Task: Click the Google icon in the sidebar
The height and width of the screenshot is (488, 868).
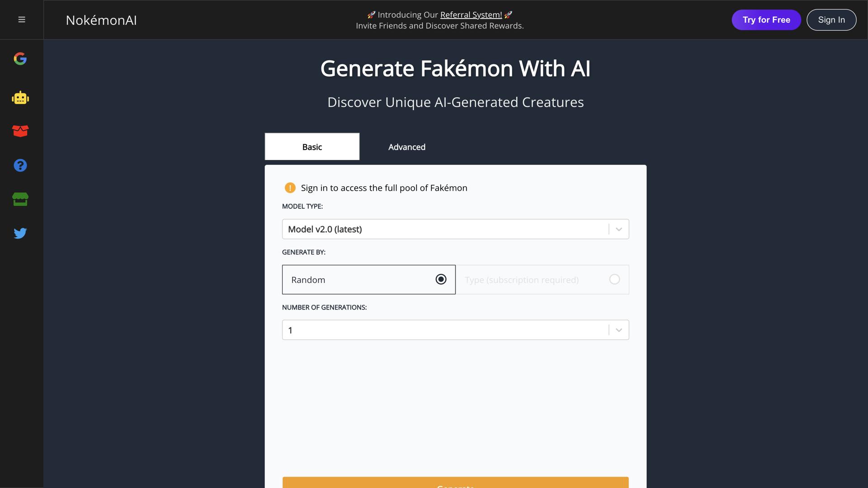Action: coord(20,58)
